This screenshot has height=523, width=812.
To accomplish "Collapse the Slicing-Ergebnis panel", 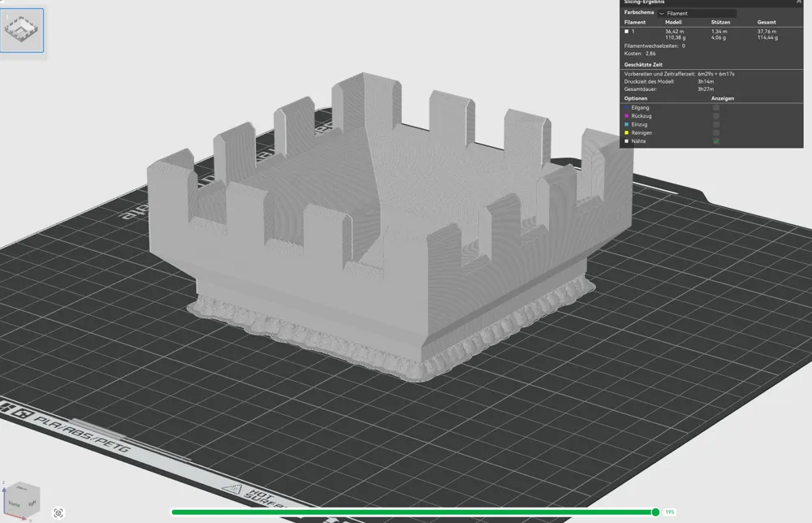I will point(799,2).
